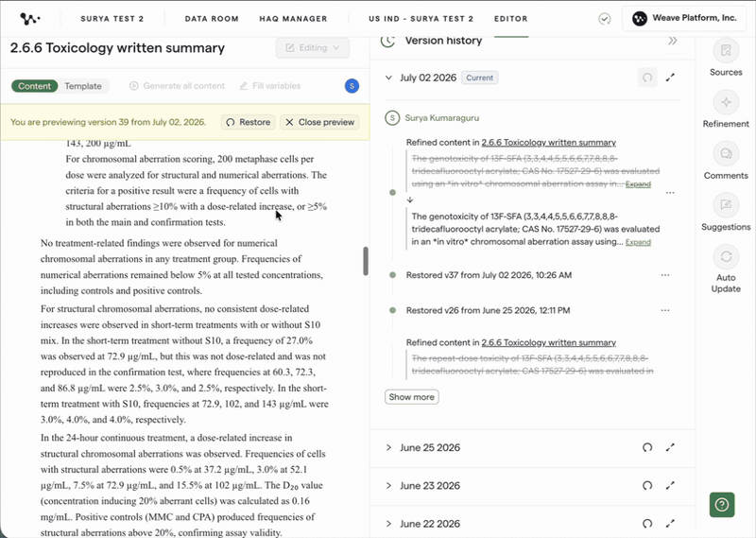
Task: Click restore icon beside June 25 2026
Action: 647,447
